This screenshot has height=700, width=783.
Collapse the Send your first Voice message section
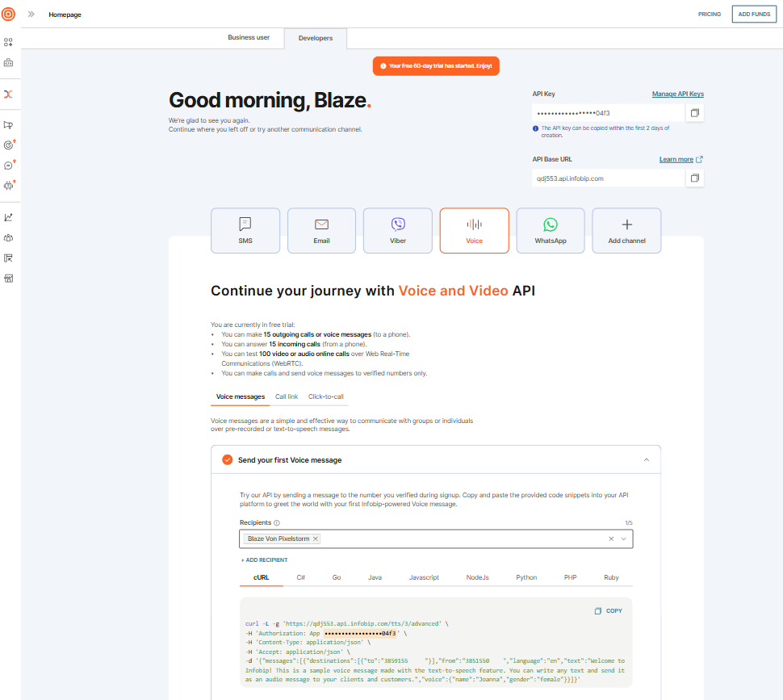click(646, 460)
